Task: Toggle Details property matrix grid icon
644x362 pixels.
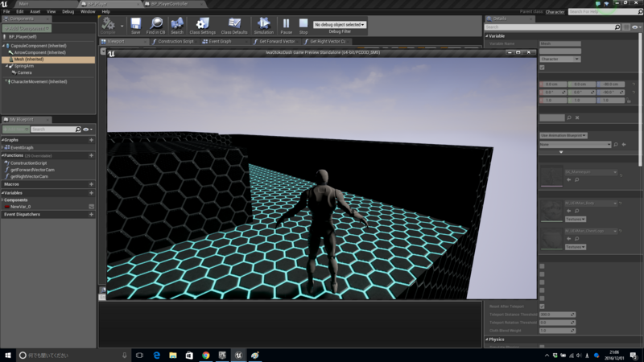Action: (x=626, y=27)
